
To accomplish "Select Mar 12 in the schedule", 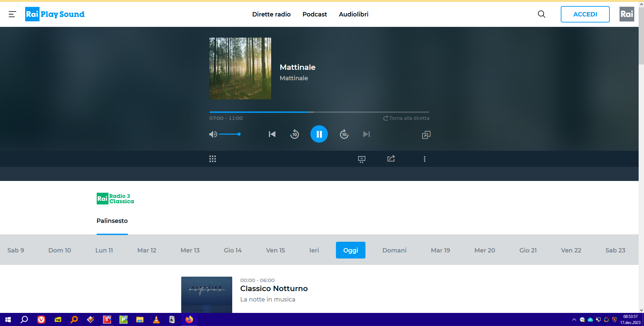I will 147,250.
